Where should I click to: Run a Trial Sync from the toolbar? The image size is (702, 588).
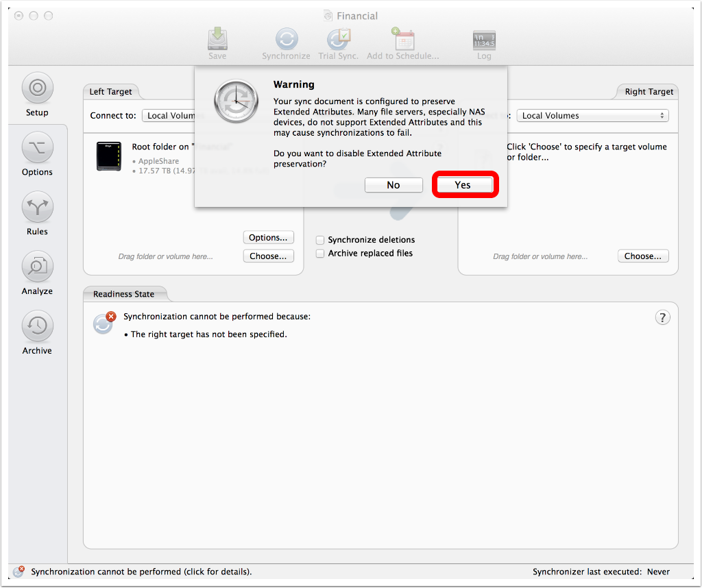[x=339, y=40]
